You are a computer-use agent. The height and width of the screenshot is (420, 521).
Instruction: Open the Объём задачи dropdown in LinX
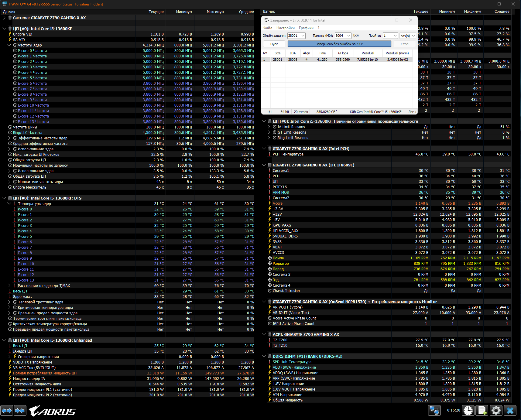pos(303,36)
